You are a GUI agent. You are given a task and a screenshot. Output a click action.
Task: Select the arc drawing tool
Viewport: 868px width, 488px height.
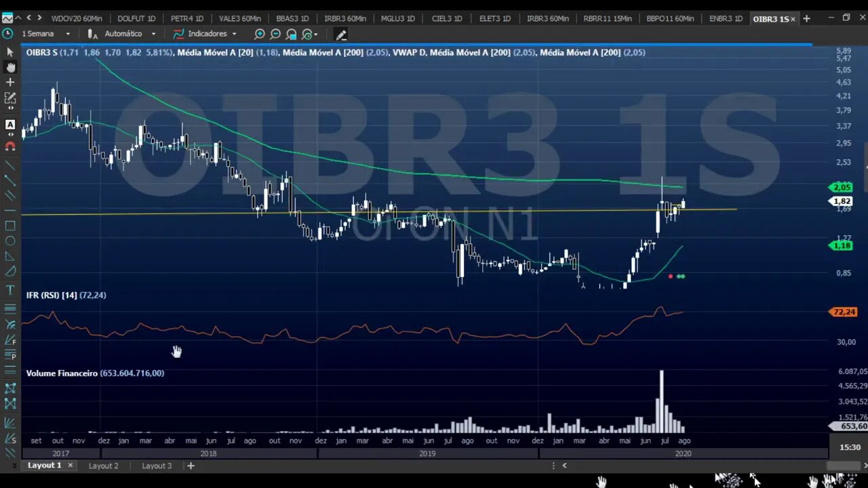[x=10, y=272]
